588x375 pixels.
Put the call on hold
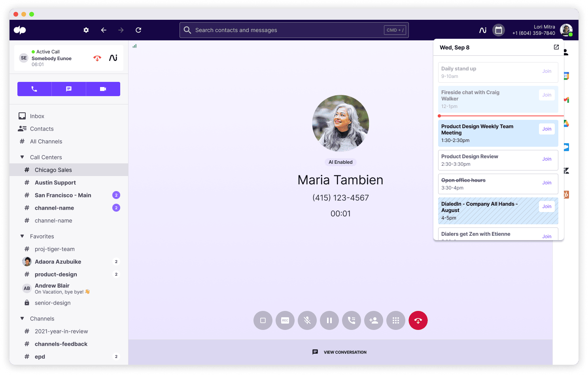click(x=329, y=320)
